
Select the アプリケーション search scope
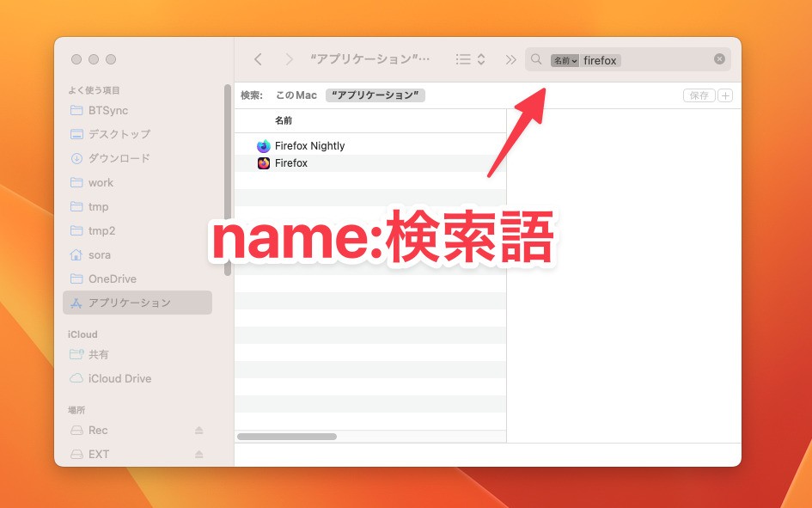tap(375, 95)
